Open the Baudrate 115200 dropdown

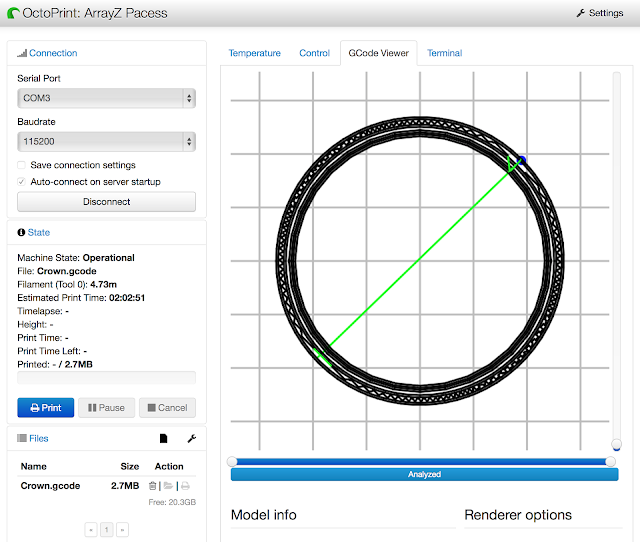click(107, 142)
